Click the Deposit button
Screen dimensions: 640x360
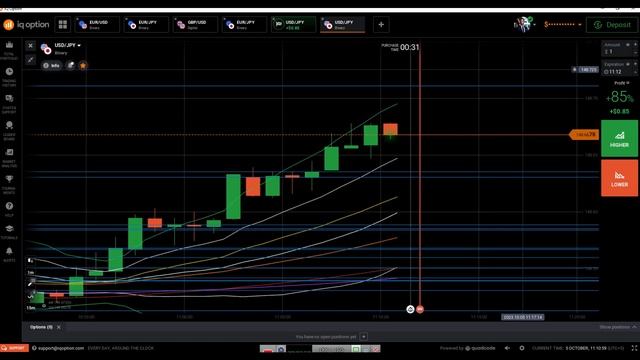(x=612, y=24)
